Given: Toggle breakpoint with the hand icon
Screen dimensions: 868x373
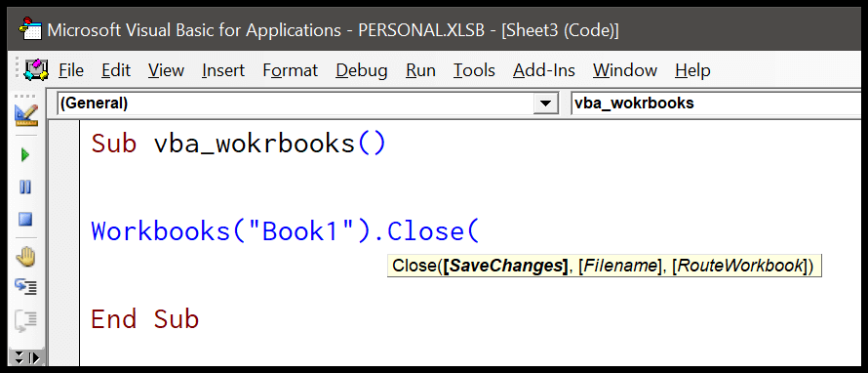Looking at the screenshot, I should pyautogui.click(x=25, y=256).
